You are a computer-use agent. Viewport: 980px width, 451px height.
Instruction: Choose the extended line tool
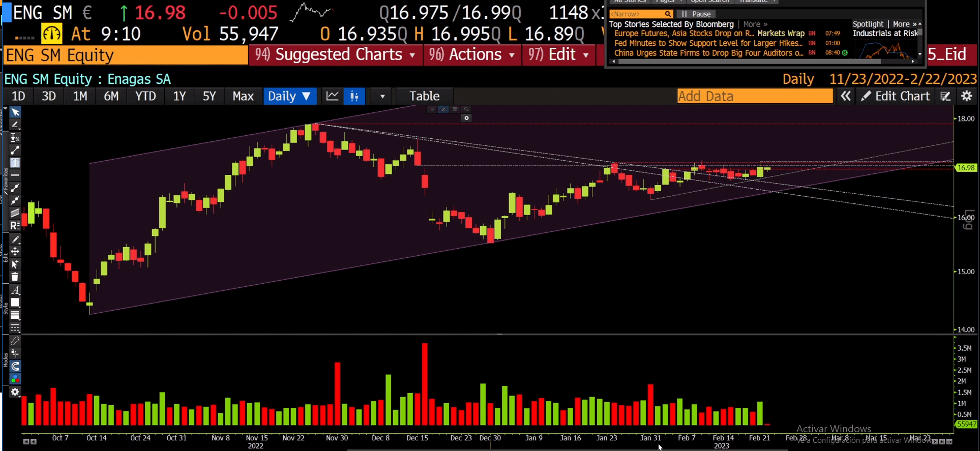tap(15, 201)
